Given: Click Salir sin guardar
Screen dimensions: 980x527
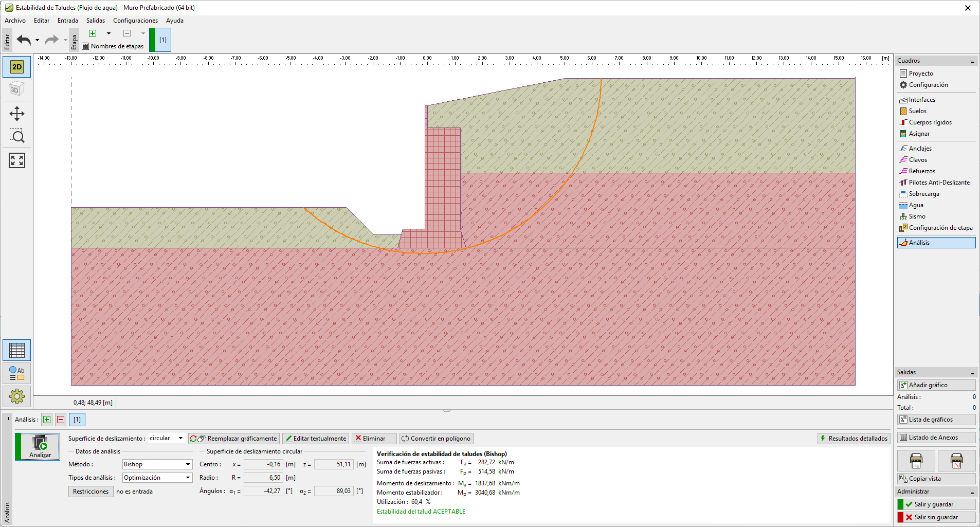Looking at the screenshot, I should (937, 517).
